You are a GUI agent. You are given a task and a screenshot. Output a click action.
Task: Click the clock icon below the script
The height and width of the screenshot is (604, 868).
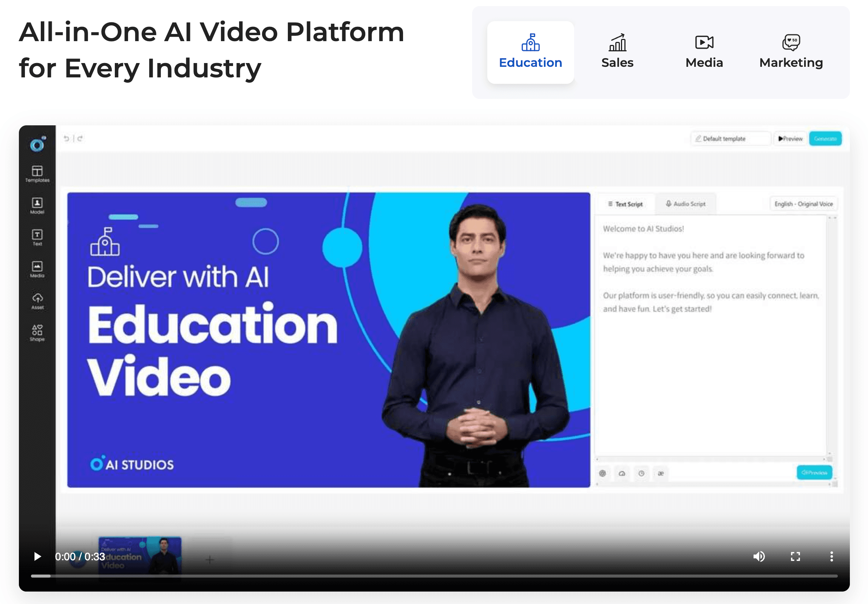pos(641,473)
